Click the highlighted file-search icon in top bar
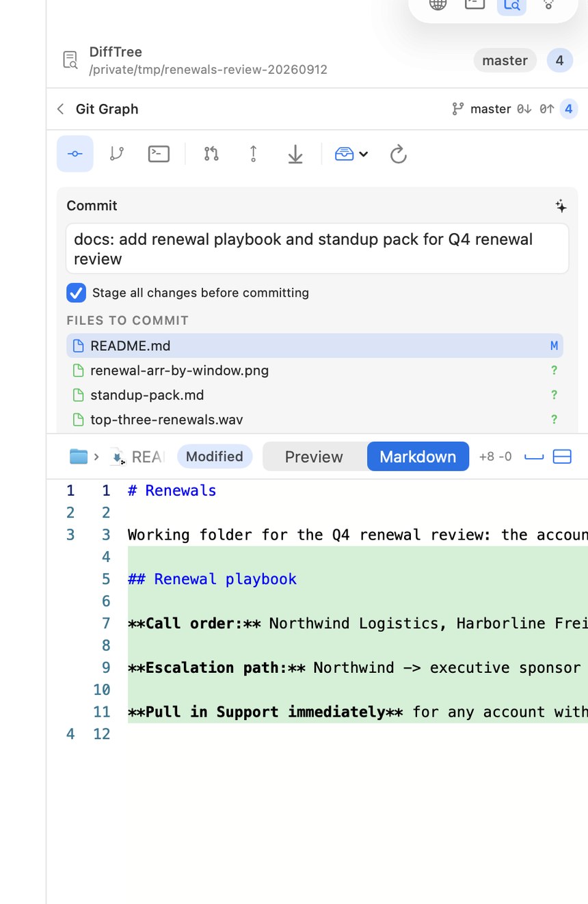 tap(511, 6)
